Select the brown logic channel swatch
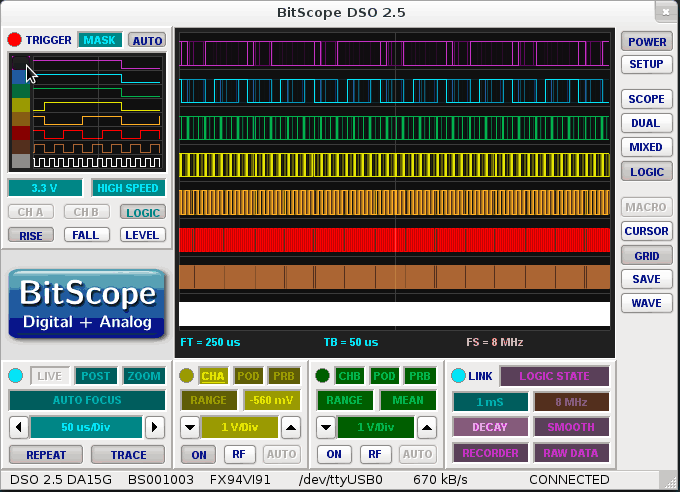 coord(21,147)
